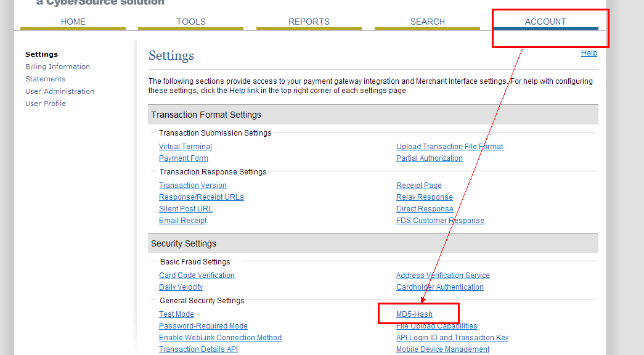The height and width of the screenshot is (355, 644).
Task: Click Address Verification Service link
Action: tap(442, 275)
